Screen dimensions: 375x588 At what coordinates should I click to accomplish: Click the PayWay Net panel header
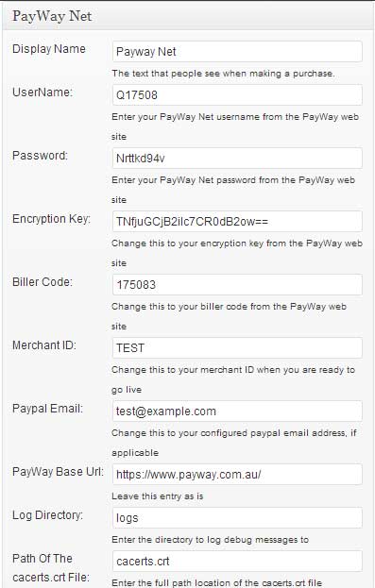tap(188, 16)
